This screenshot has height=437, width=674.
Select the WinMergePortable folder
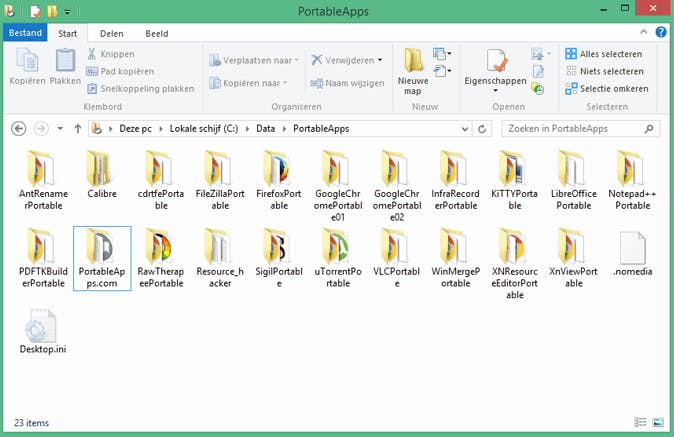tap(456, 258)
